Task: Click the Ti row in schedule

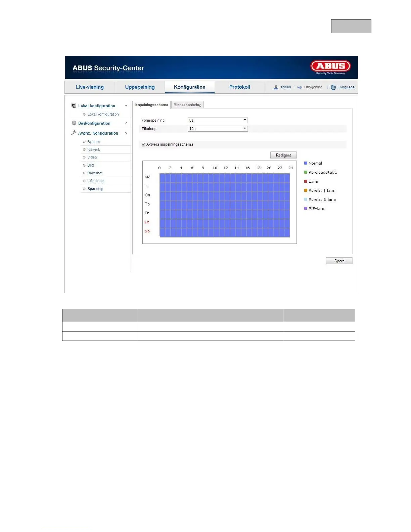Action: click(224, 187)
